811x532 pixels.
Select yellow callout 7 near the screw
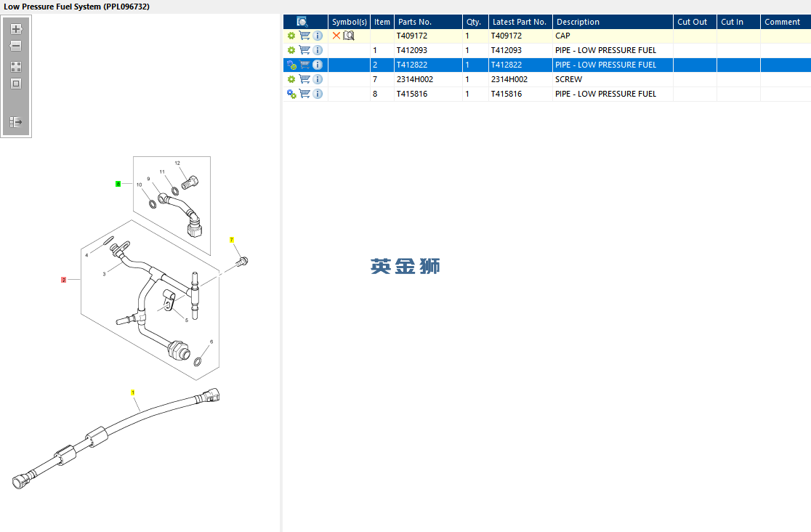coord(232,240)
